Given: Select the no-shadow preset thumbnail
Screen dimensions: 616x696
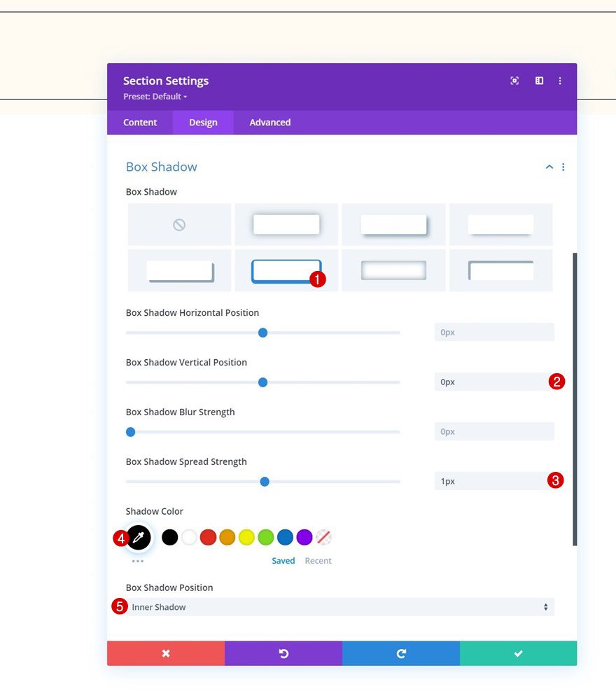Looking at the screenshot, I should click(x=178, y=223).
